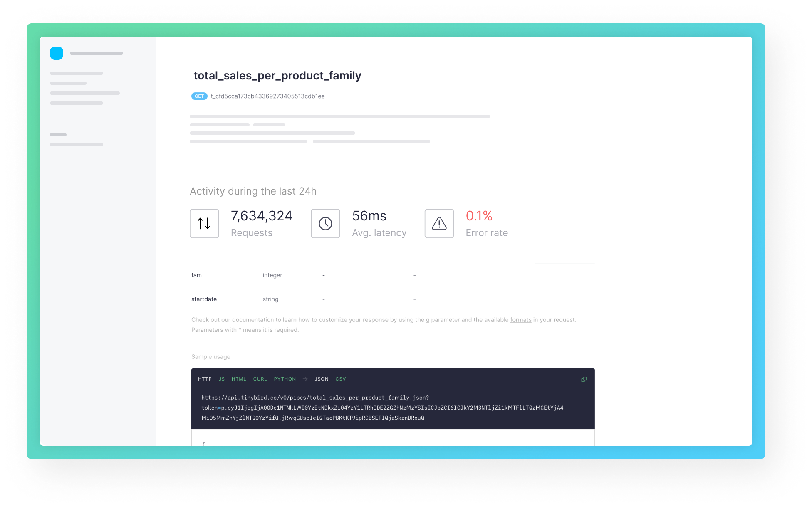Image resolution: width=812 pixels, height=509 pixels.
Task: Click the Requests arrows icon
Action: 204,223
